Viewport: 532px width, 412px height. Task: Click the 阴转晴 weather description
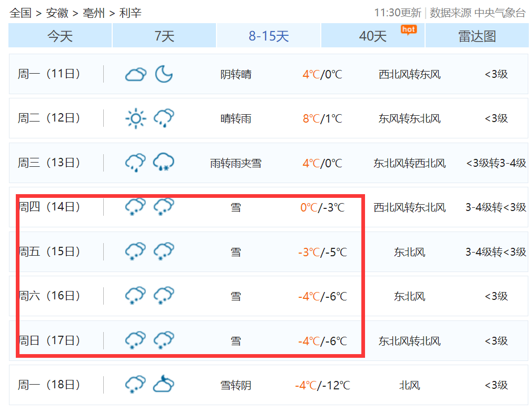[236, 74]
